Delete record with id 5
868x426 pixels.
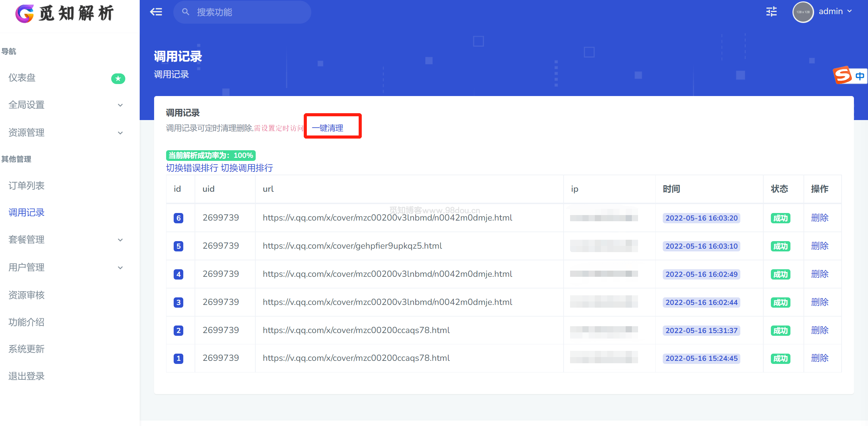coord(820,246)
